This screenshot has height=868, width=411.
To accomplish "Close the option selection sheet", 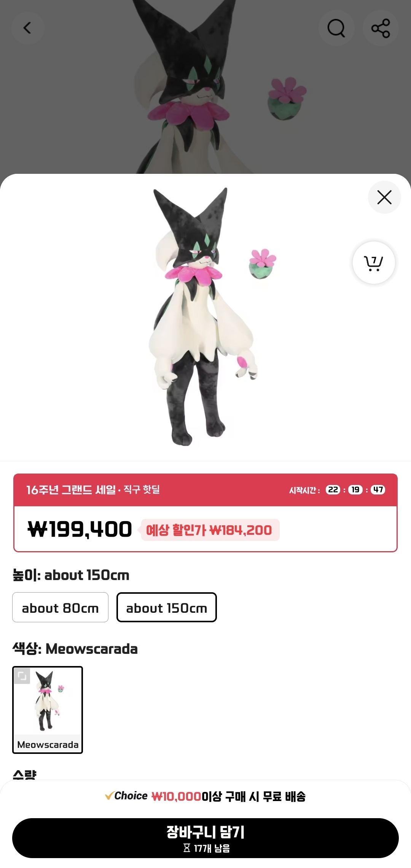I will pyautogui.click(x=384, y=197).
